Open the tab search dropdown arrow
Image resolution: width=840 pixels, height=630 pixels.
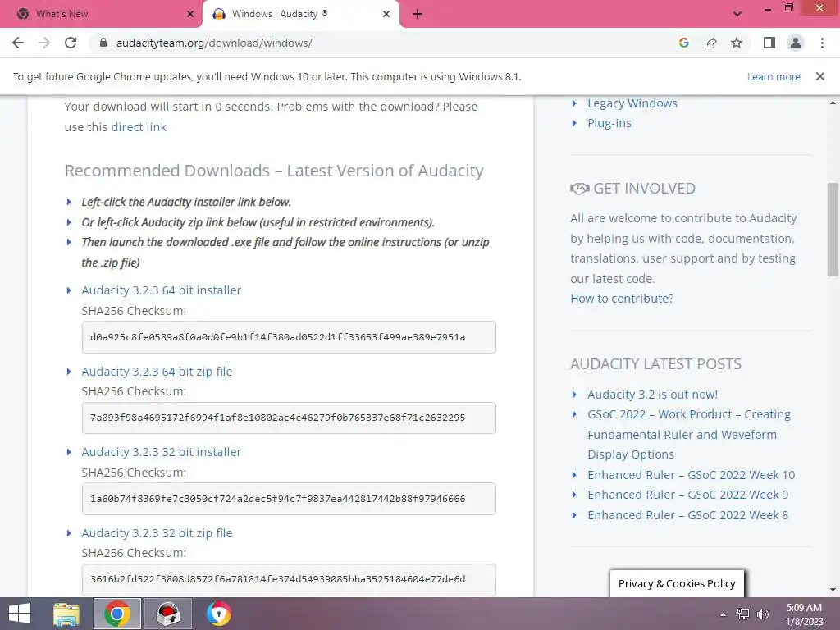[737, 14]
